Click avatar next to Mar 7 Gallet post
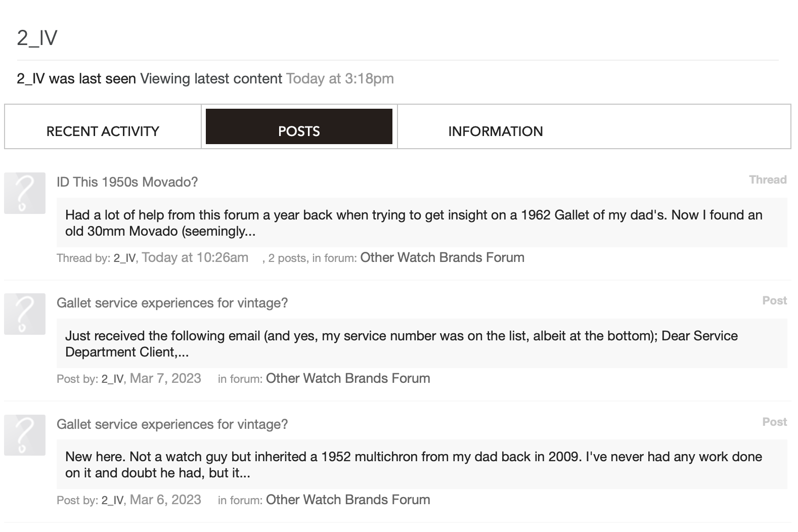Viewport: 798px width, 532px height. point(25,314)
